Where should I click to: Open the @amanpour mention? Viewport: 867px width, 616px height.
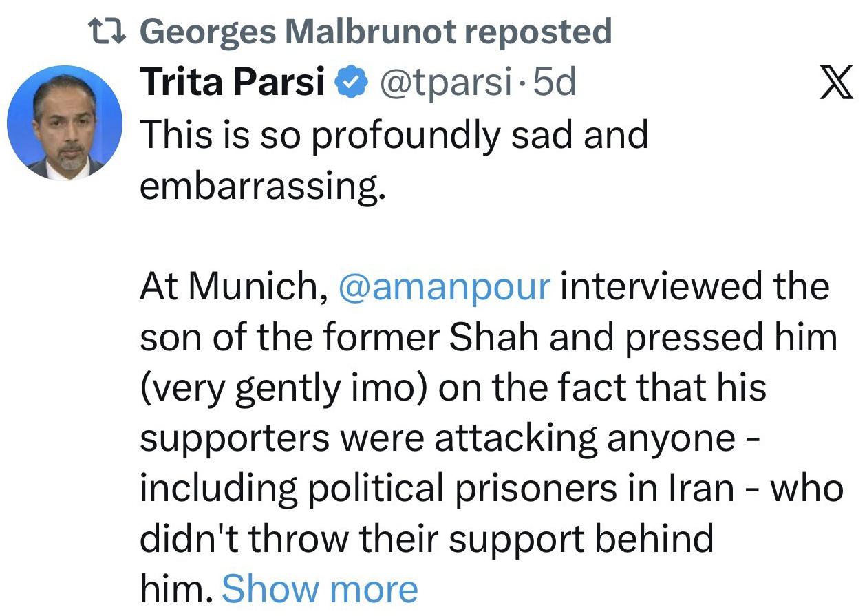pyautogui.click(x=445, y=286)
